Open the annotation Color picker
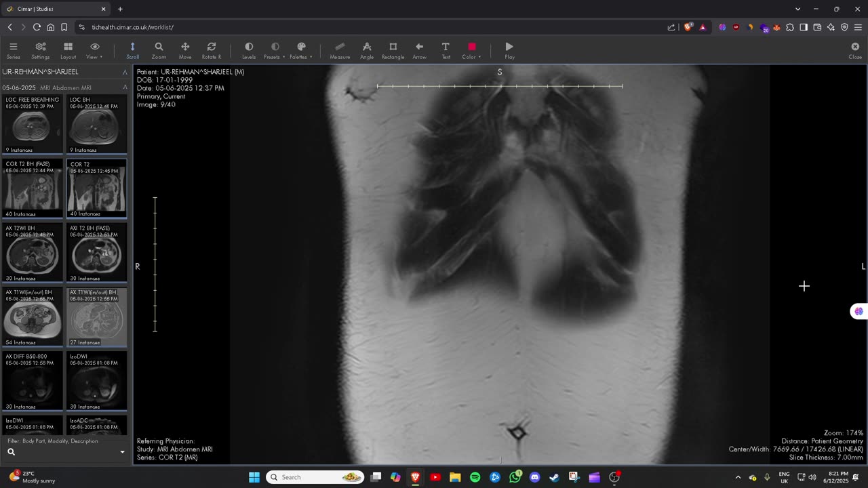The width and height of the screenshot is (868, 488). point(471,51)
